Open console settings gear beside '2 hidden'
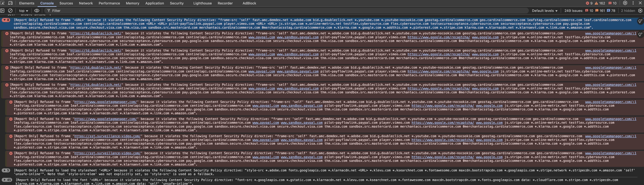This screenshot has width=644, height=185. click(640, 10)
